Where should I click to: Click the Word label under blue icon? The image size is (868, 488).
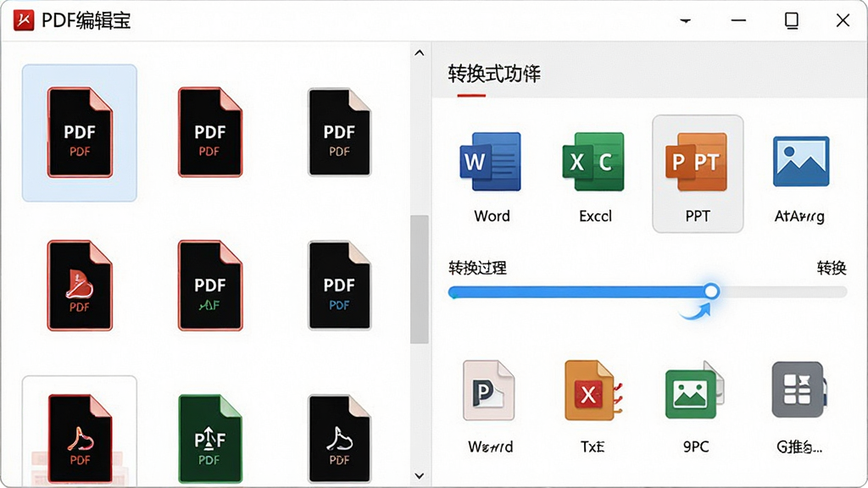click(x=492, y=216)
